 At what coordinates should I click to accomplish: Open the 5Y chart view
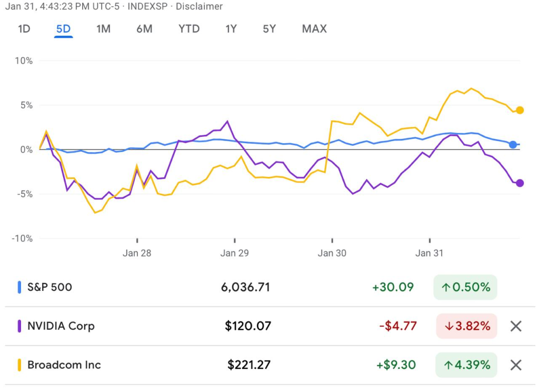coord(269,29)
